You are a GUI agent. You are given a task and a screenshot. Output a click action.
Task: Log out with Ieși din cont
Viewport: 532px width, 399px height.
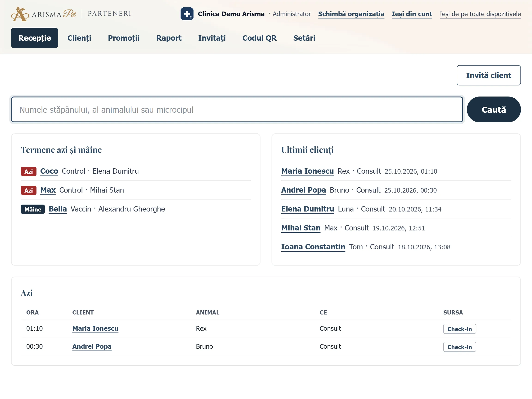tap(412, 14)
